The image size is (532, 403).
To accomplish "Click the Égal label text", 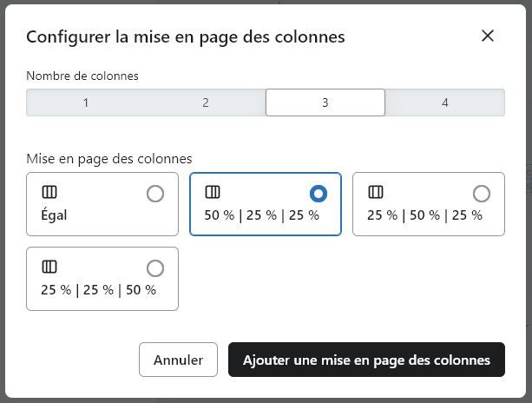I will (54, 215).
